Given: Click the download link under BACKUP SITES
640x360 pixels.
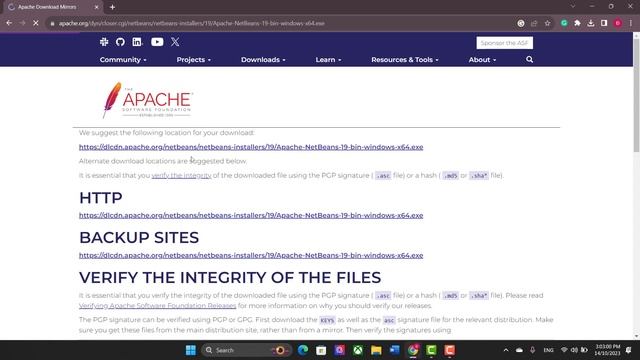Looking at the screenshot, I should pos(251,256).
